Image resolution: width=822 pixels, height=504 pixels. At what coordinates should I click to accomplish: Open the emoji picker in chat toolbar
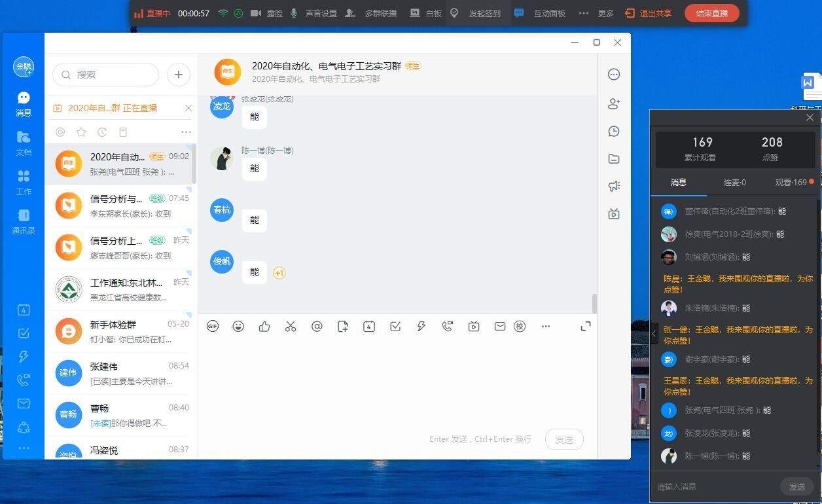point(238,326)
